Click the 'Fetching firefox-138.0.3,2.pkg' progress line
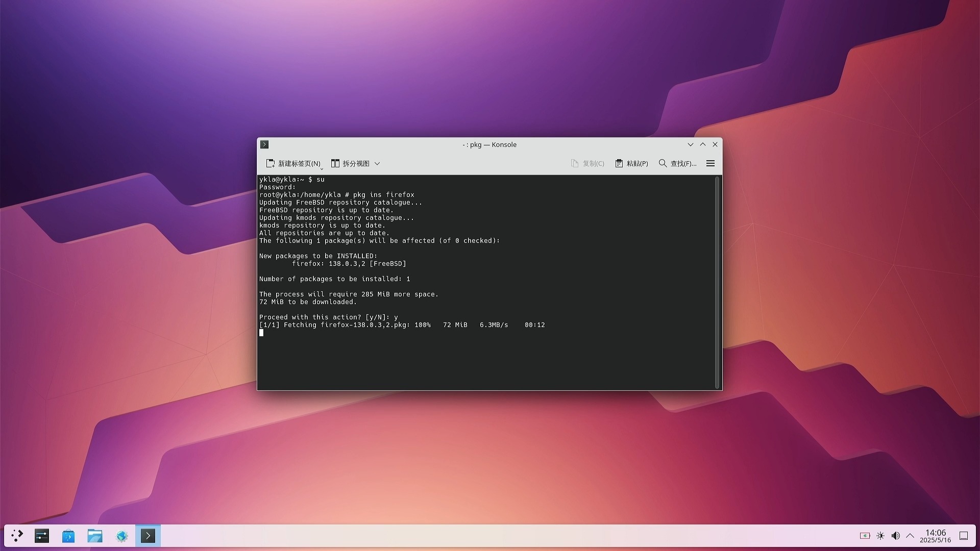 tap(402, 324)
